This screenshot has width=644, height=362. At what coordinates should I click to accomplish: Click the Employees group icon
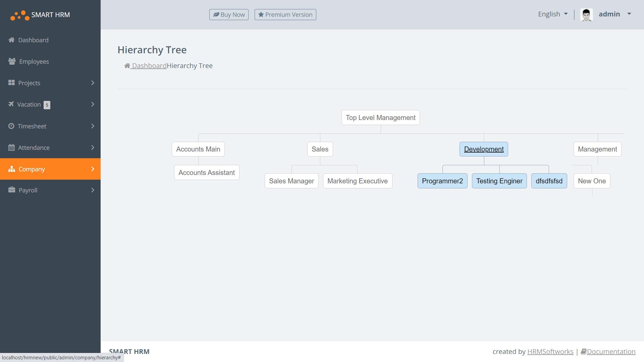click(x=12, y=61)
